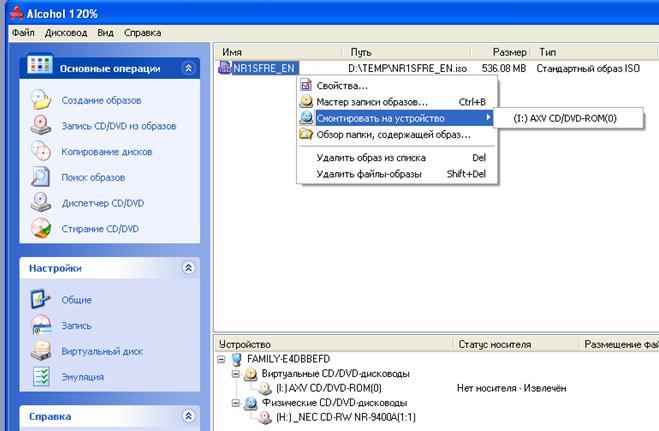Click the Стандартный образ ISO type cell
Viewport: 659px width, 431px height.
click(x=588, y=68)
